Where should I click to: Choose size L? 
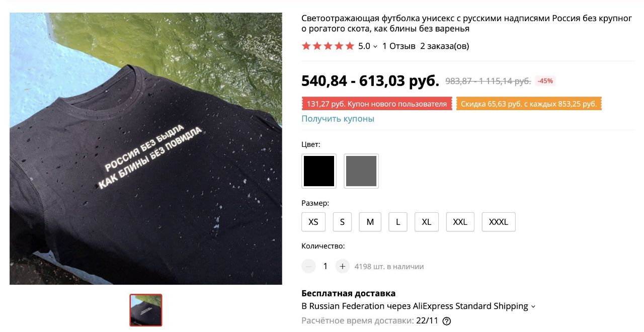398,222
